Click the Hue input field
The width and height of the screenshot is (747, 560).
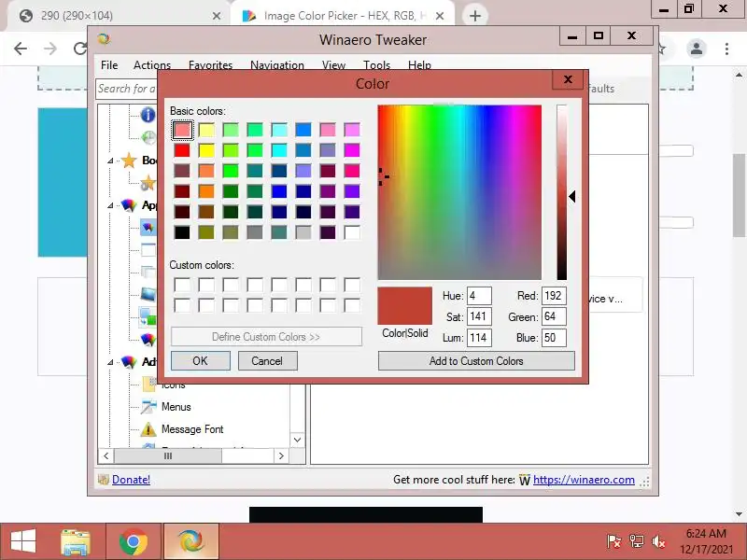pos(479,296)
